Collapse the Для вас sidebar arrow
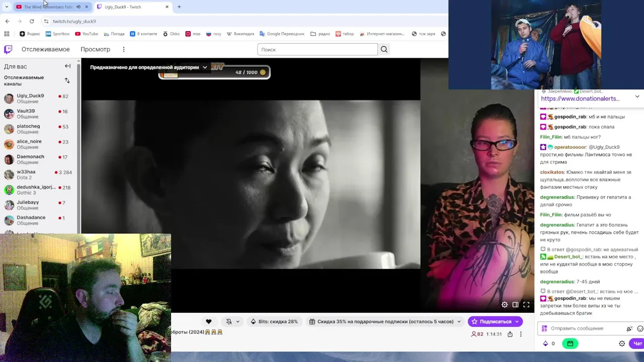The image size is (644, 362). (67, 66)
